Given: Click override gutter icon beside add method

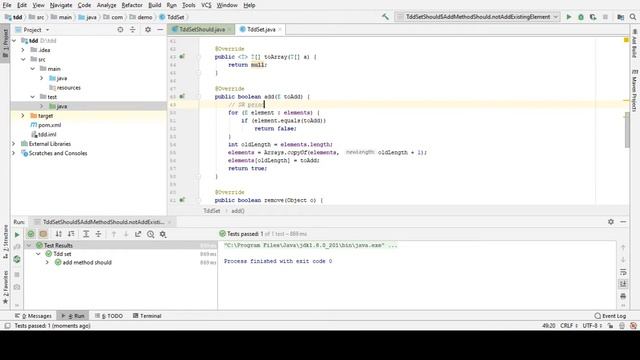Looking at the screenshot, I should click(x=182, y=96).
